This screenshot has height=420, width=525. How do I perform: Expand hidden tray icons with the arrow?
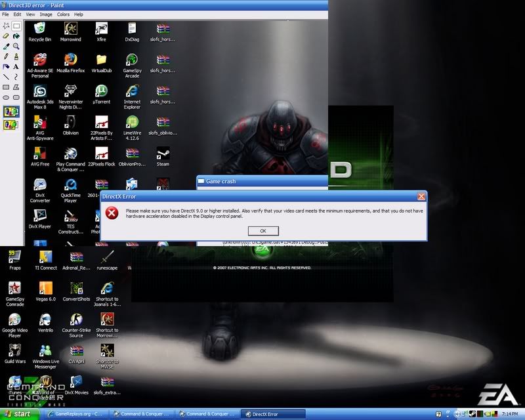pos(456,414)
